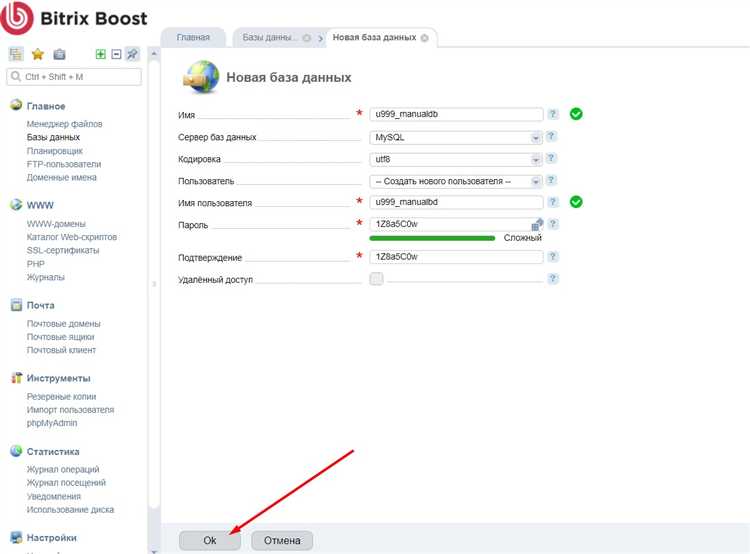Click green check mark beside Имя пользователя

tap(576, 202)
